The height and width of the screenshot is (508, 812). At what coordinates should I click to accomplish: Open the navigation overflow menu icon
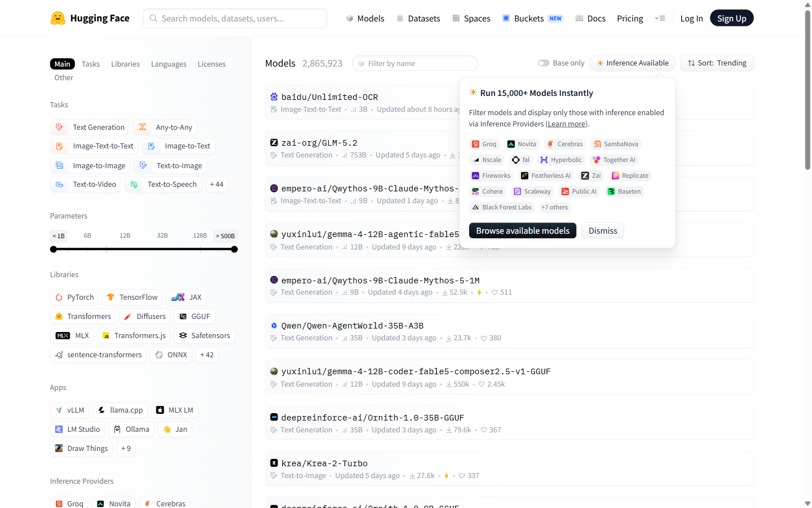tap(660, 18)
